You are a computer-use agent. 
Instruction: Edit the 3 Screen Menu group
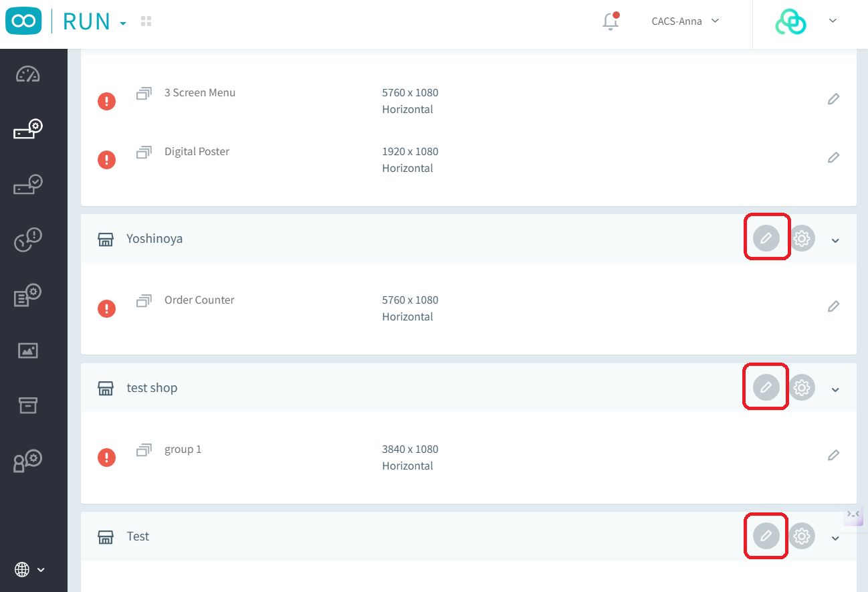[x=833, y=99]
